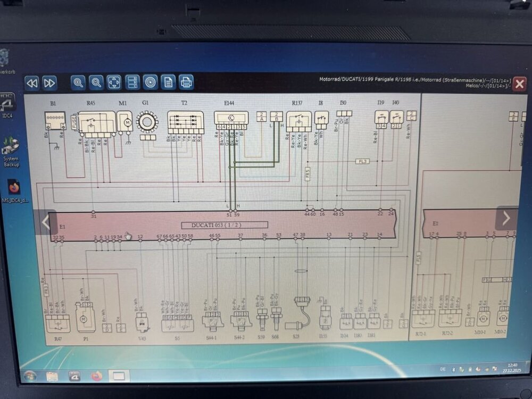Image resolution: width=532 pixels, height=399 pixels.
Task: Open the stacked component list icon
Action: [132, 82]
